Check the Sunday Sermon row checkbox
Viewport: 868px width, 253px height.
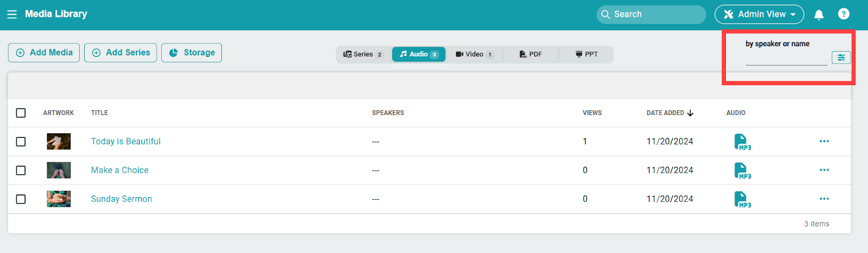21,199
